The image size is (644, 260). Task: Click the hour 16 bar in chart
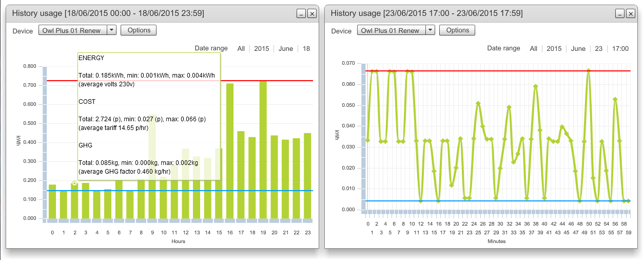(229, 151)
